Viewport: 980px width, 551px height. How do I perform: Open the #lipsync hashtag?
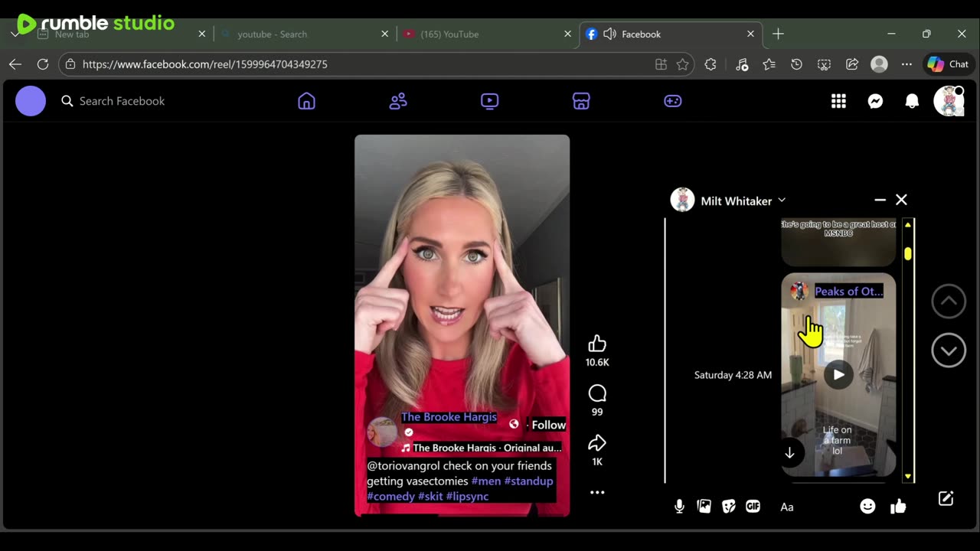[x=467, y=497]
